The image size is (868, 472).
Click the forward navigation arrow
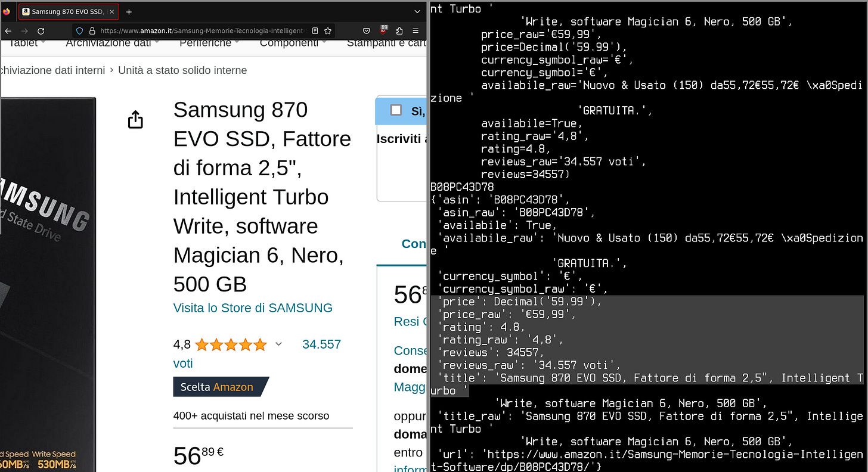click(x=24, y=30)
